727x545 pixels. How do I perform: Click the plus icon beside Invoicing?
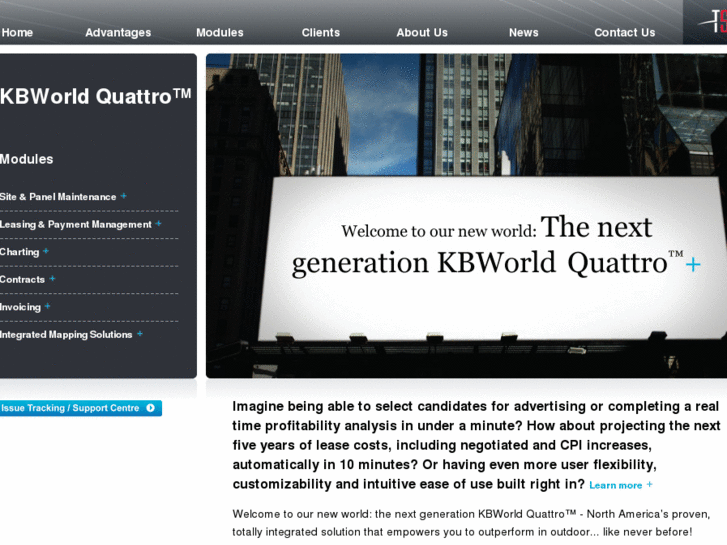[x=47, y=306]
